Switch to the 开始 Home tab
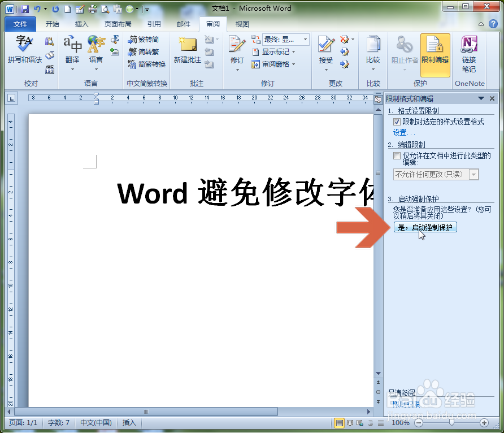The height and width of the screenshot is (433, 504). (52, 24)
